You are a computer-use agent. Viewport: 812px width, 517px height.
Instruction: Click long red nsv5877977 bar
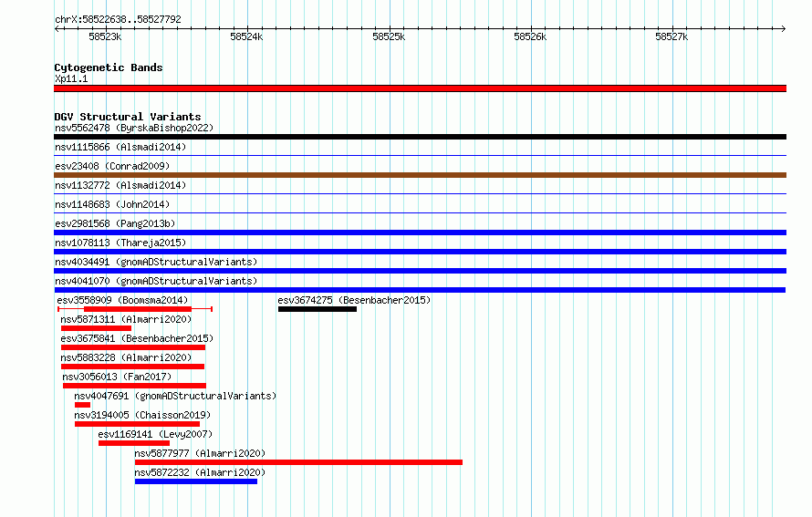click(299, 462)
